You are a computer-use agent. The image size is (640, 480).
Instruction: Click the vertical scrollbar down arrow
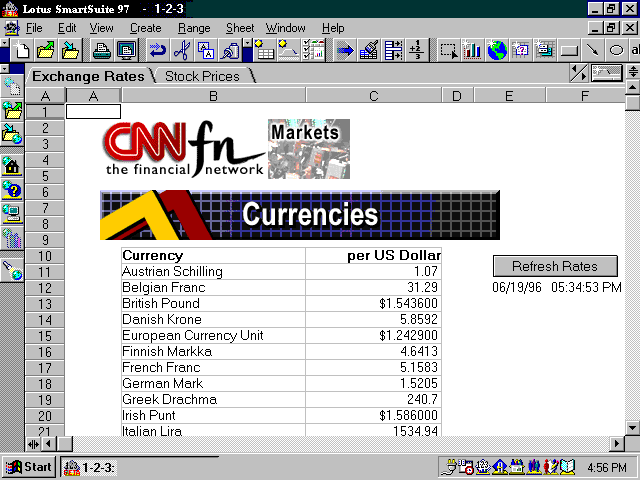(x=631, y=428)
